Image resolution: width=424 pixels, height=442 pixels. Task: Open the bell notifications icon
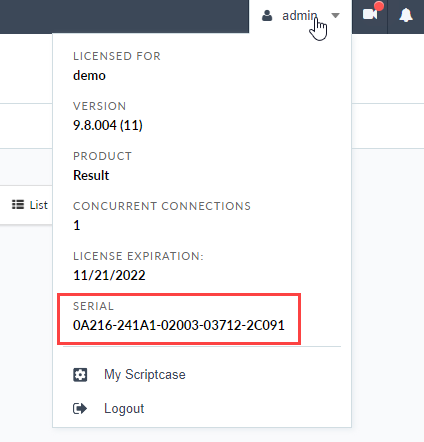(x=406, y=15)
